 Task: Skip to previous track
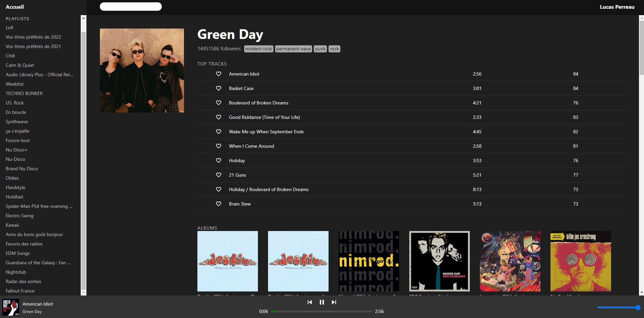(310, 302)
